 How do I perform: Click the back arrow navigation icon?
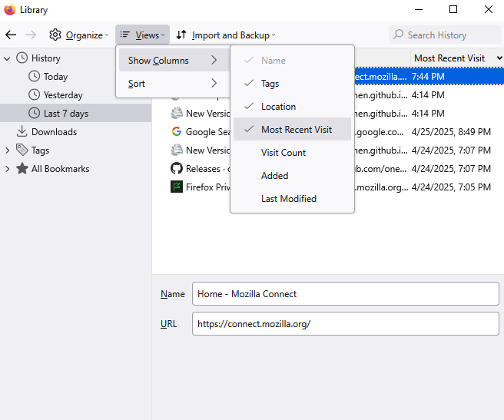[11, 35]
